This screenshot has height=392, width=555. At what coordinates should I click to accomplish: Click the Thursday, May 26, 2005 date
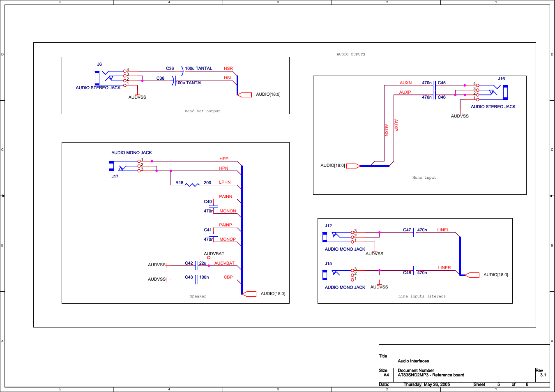pyautogui.click(x=427, y=385)
